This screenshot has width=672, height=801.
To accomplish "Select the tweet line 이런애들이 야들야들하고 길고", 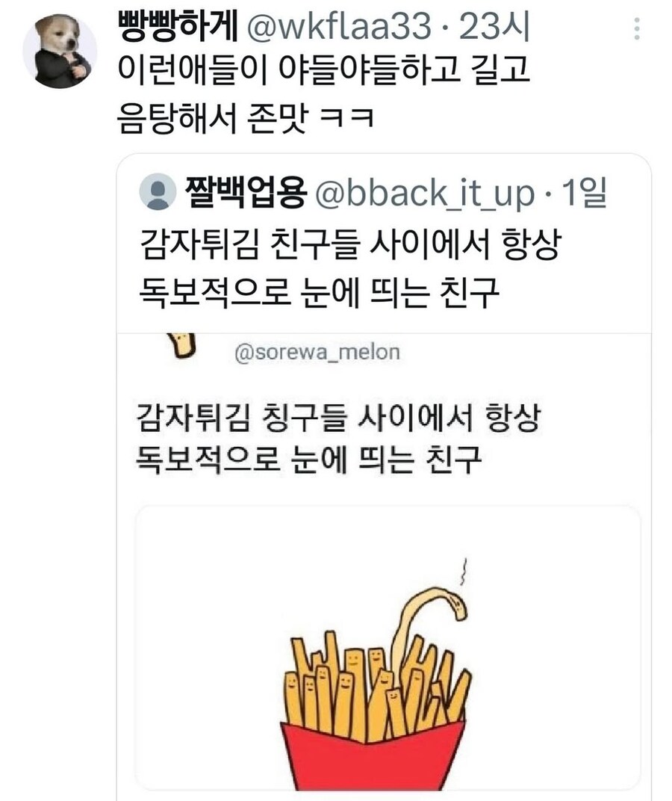I will click(324, 70).
